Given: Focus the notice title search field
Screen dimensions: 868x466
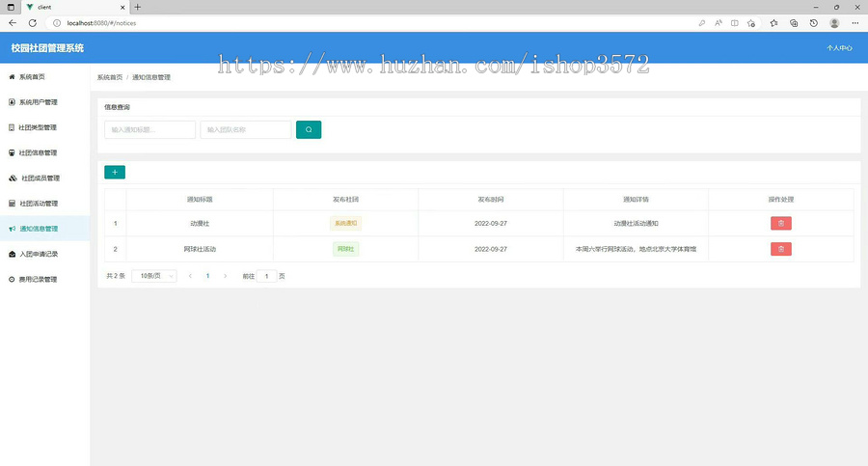Looking at the screenshot, I should point(150,129).
